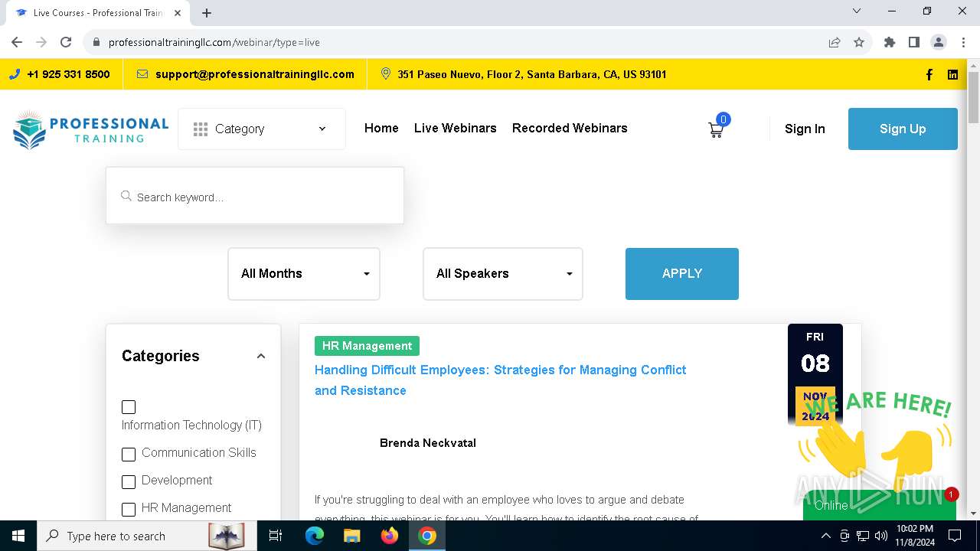The height and width of the screenshot is (551, 980).
Task: Open the All Speakers dropdown
Action: (503, 274)
